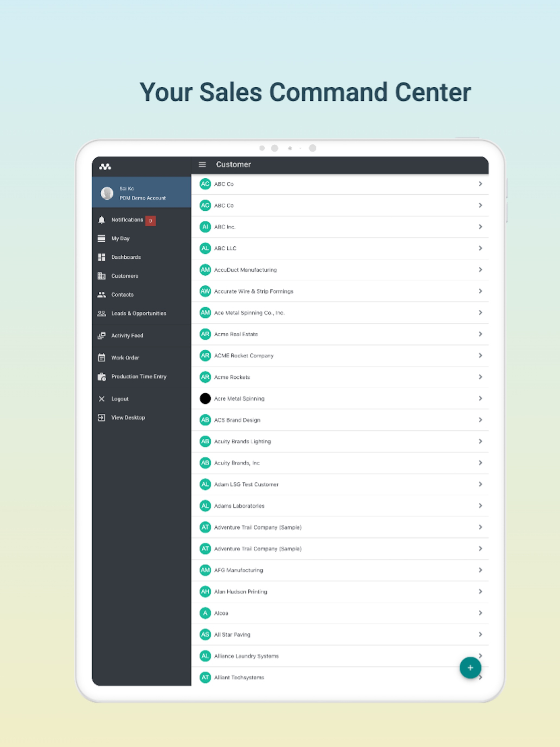Screen dimensions: 560x747
Task: Click AL avatar for Adams Laboratories
Action: 205,505
